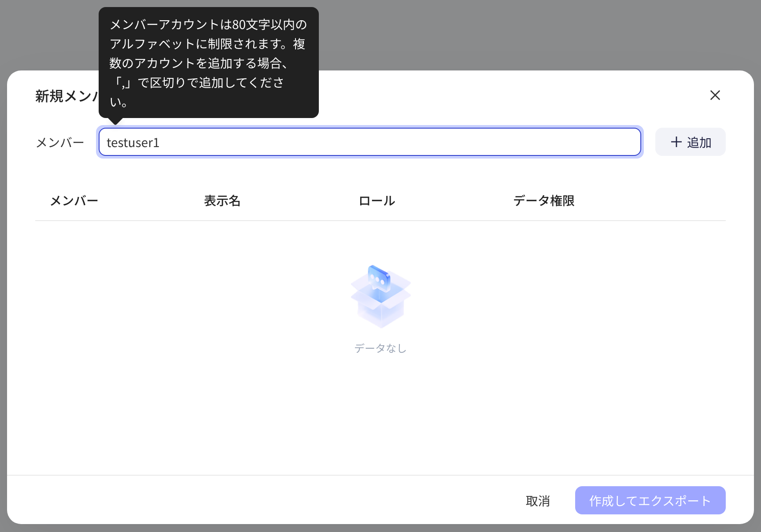Click the 追加 add button

pyautogui.click(x=690, y=142)
